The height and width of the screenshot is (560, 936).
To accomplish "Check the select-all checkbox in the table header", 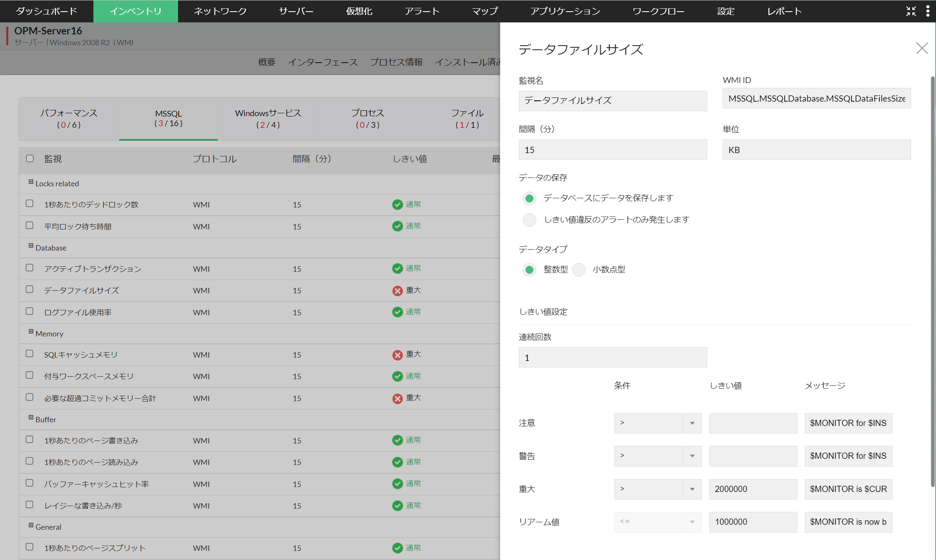I will (29, 158).
